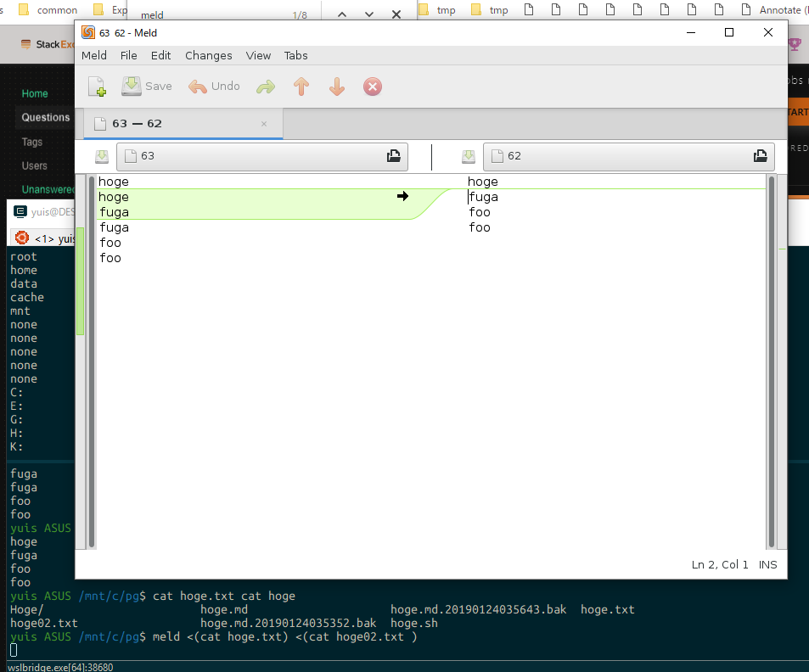Jump to next change with down arrow
809x672 pixels.
point(337,87)
